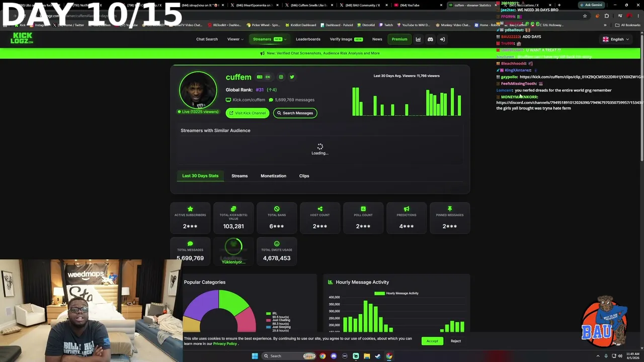Click the Hourly Message Activity chart icon
644x362 pixels.
coord(331,282)
